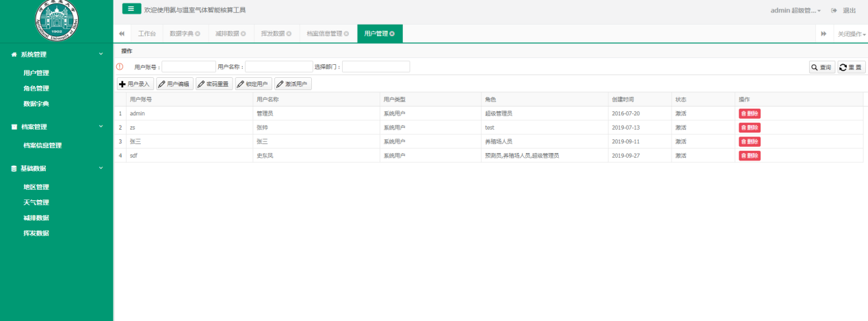Click the 密码重置 toolbar button

(214, 84)
